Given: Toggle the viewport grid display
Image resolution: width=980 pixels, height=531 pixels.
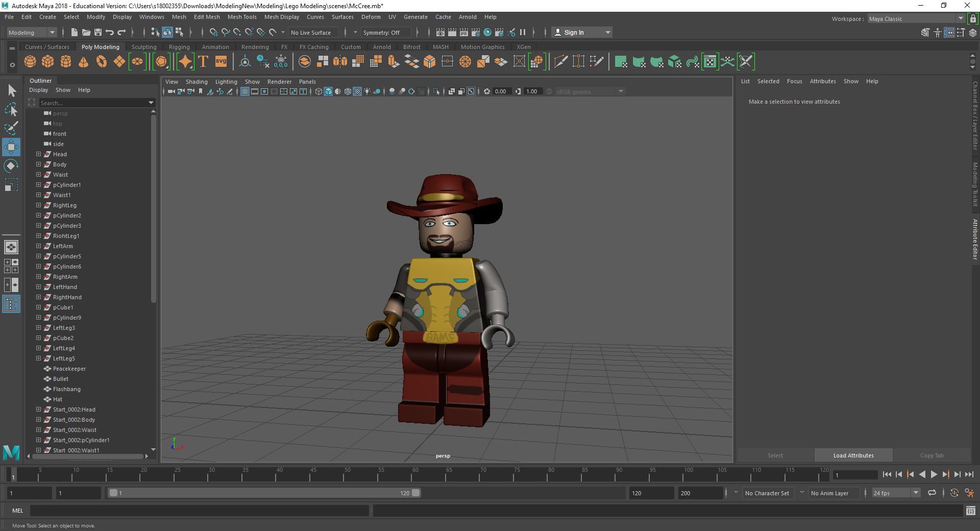Looking at the screenshot, I should click(245, 91).
